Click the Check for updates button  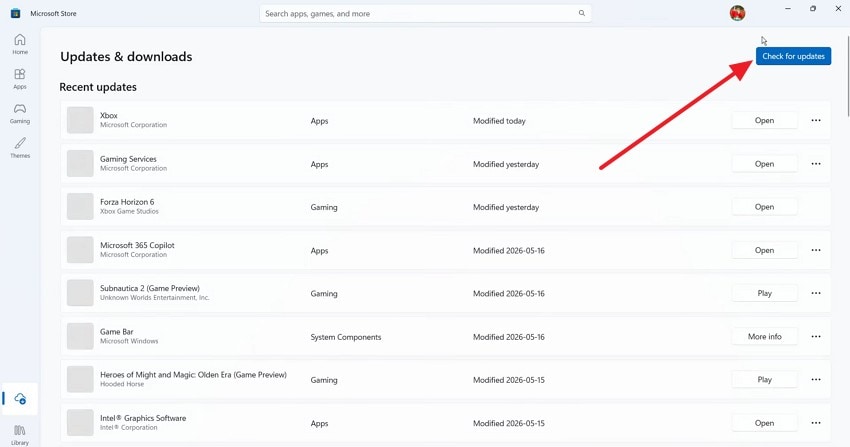(x=793, y=56)
